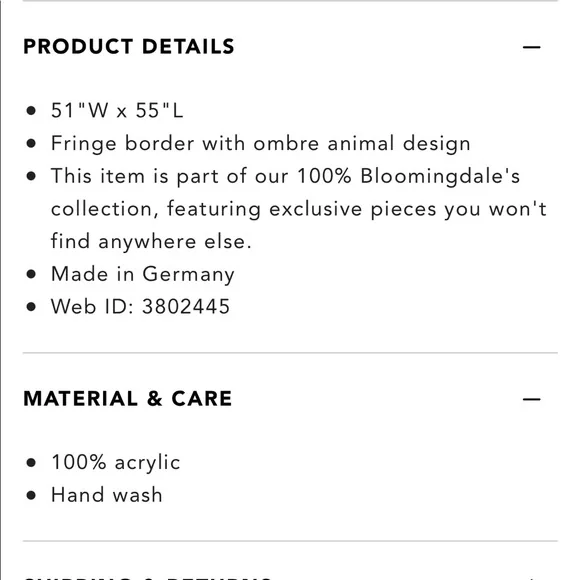
Task: Click the Fringe border with ombre animal design text
Action: point(261,144)
